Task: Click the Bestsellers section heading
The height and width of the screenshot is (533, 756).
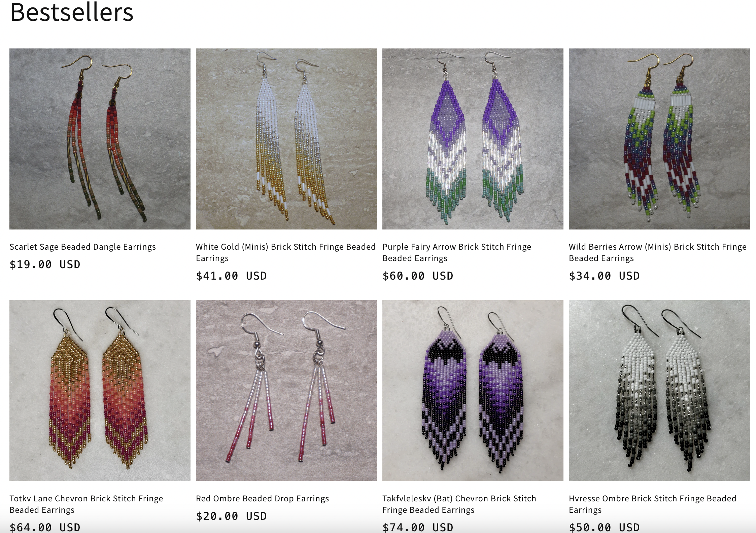Action: coord(72,12)
